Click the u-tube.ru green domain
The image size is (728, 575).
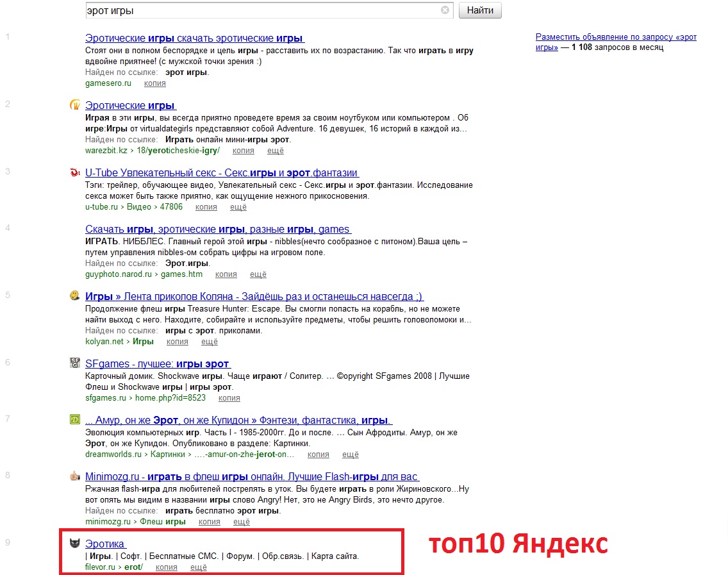coord(101,206)
